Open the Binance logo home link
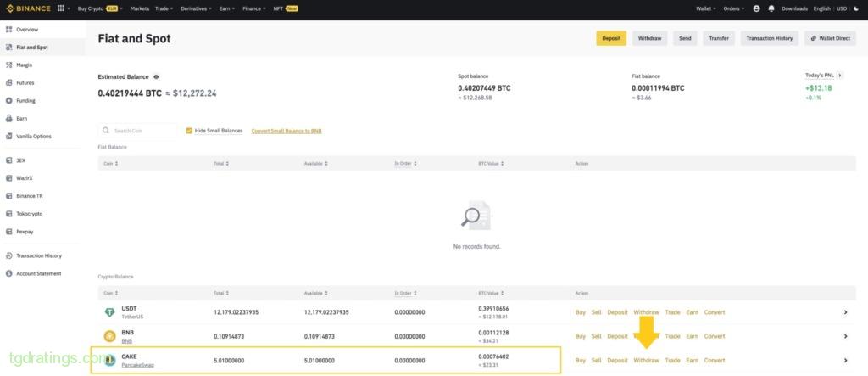 click(x=28, y=8)
